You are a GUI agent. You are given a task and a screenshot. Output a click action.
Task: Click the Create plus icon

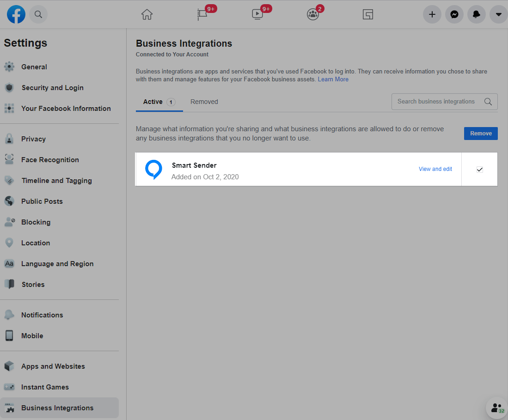tap(432, 14)
